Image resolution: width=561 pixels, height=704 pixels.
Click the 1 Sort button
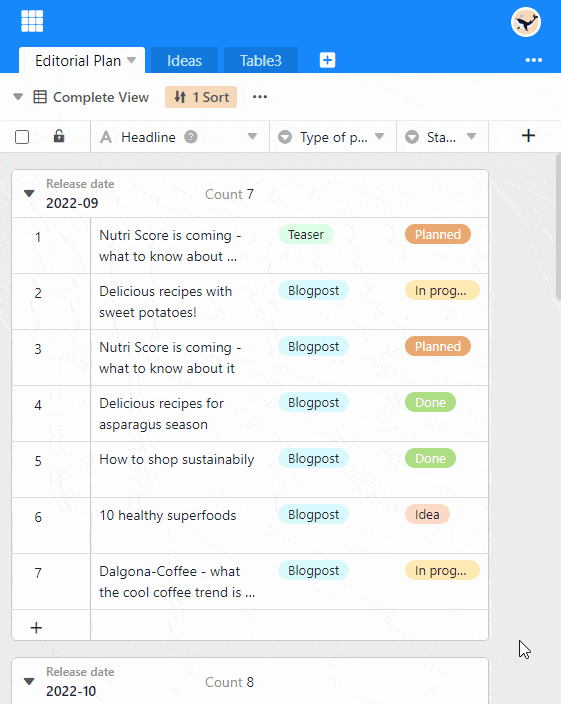[201, 97]
